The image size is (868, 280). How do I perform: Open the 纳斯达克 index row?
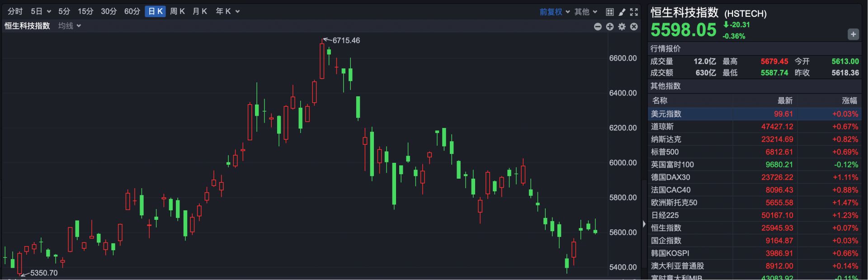coord(754,139)
